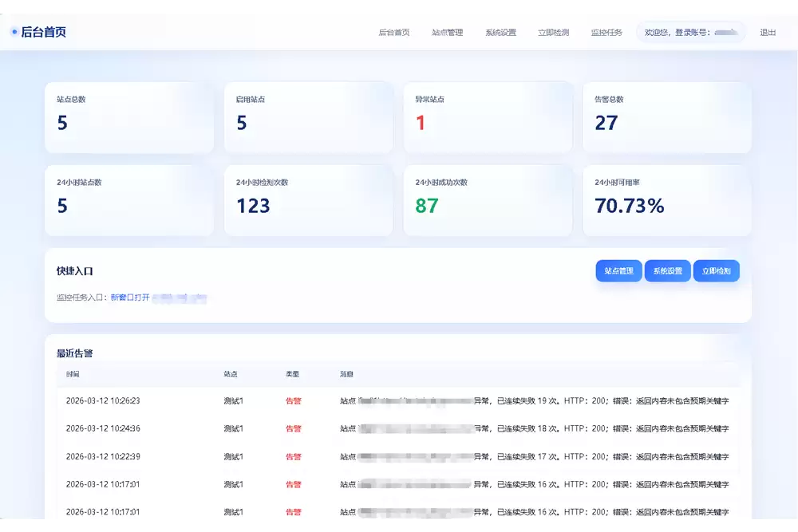Click the 告警总数 card showing 27
This screenshot has width=798, height=532.
coord(666,117)
